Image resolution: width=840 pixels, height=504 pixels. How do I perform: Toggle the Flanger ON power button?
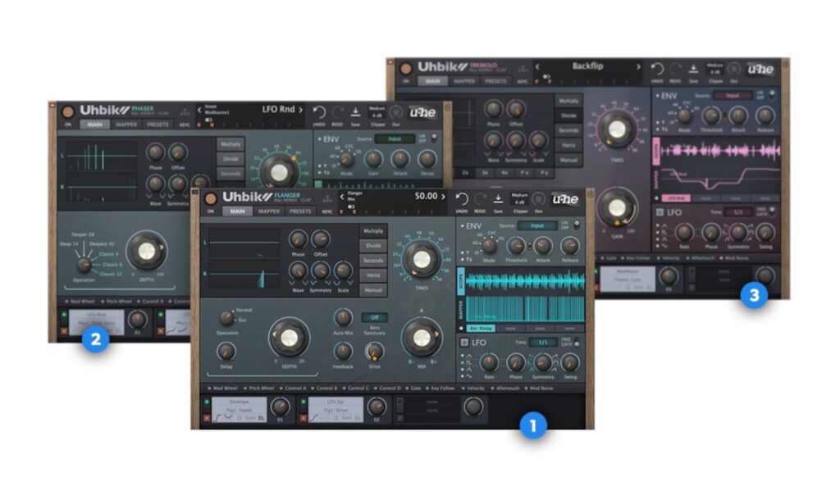coord(209,199)
